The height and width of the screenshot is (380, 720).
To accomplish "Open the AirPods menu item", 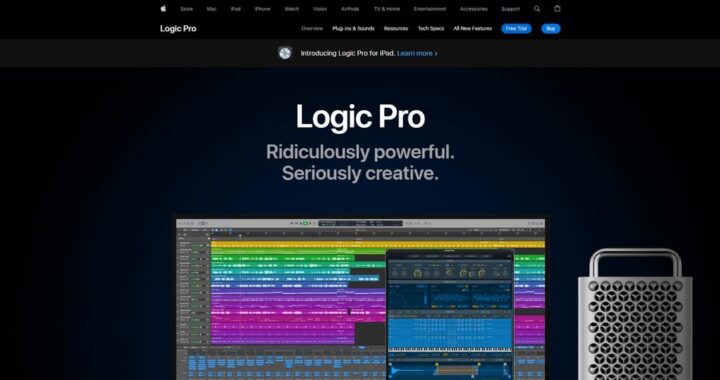I will point(350,9).
